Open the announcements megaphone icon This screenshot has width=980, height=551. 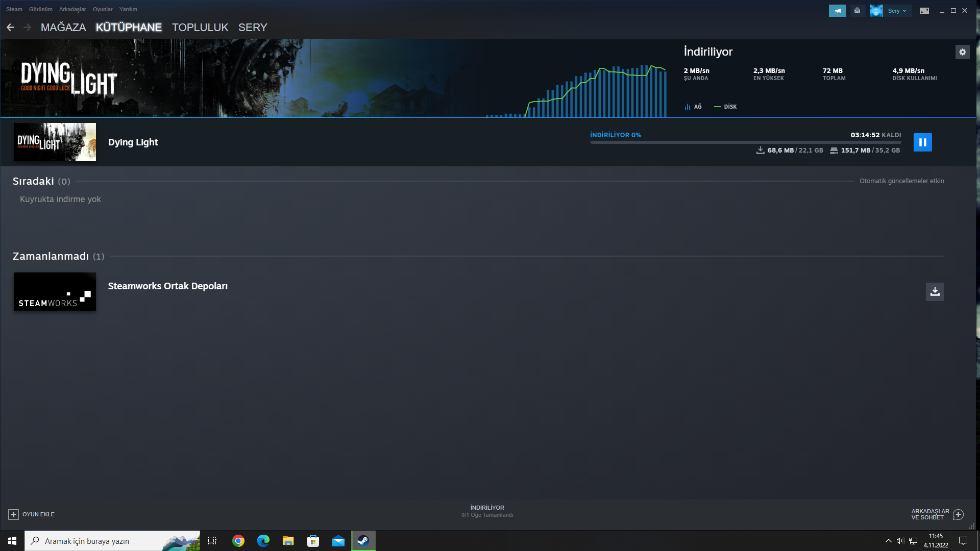837,11
